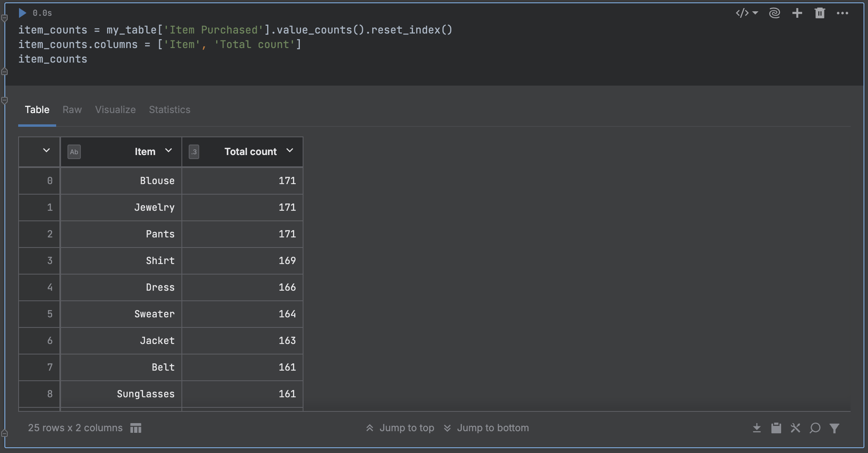Switch to the Raw tab
868x453 pixels.
coord(72,110)
